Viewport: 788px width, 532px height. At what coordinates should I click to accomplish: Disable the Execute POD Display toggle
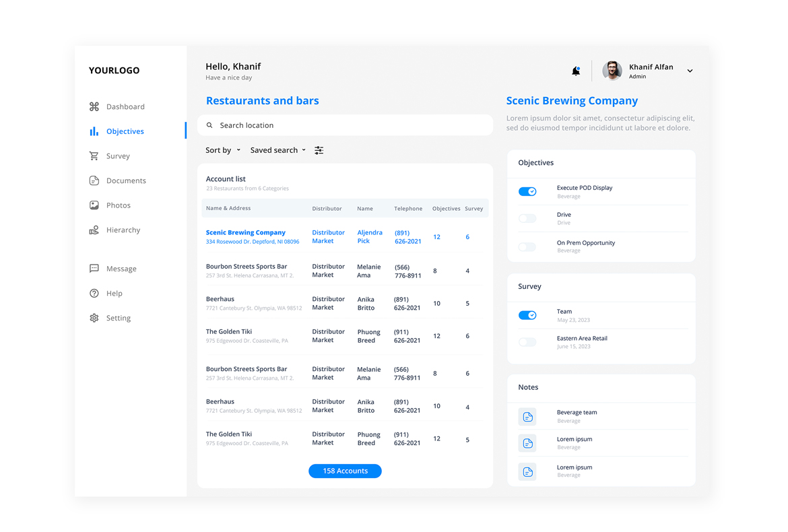(527, 191)
